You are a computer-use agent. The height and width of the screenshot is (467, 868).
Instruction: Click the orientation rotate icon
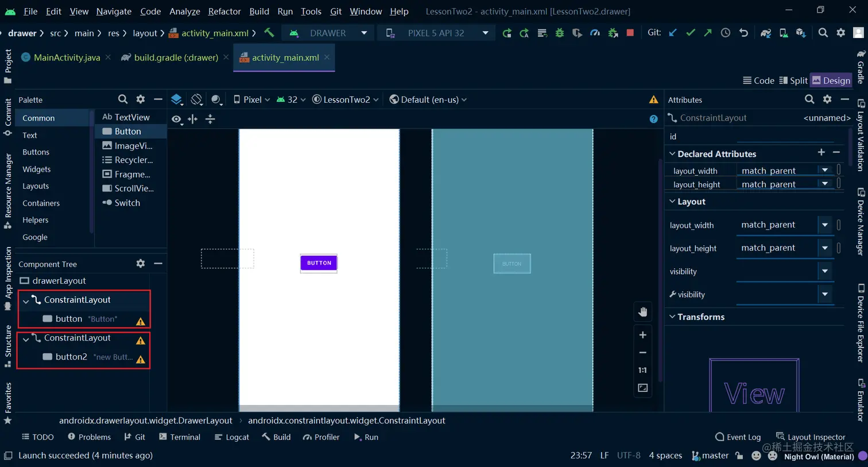[196, 99]
